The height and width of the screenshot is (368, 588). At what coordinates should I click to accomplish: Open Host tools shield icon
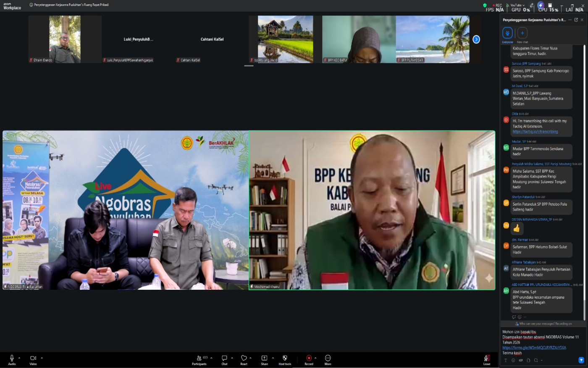pyautogui.click(x=285, y=358)
